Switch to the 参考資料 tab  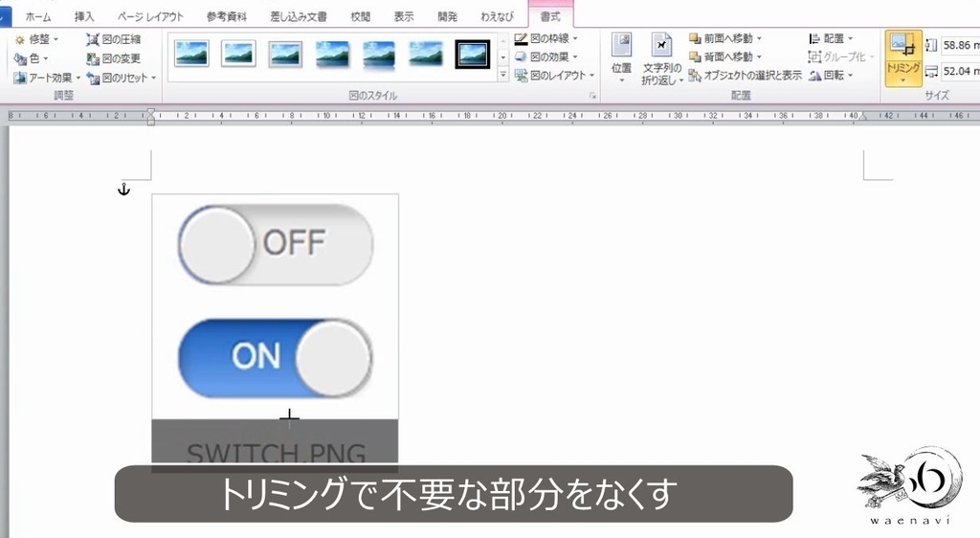pyautogui.click(x=226, y=17)
